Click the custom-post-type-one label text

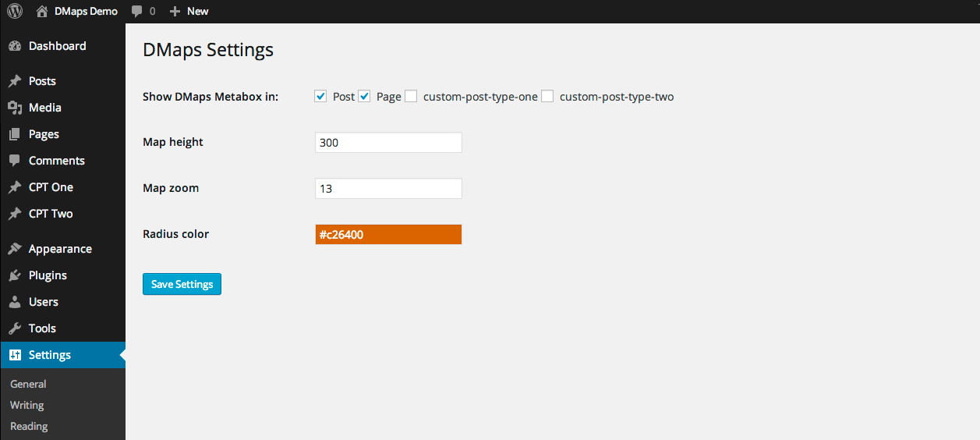(480, 97)
